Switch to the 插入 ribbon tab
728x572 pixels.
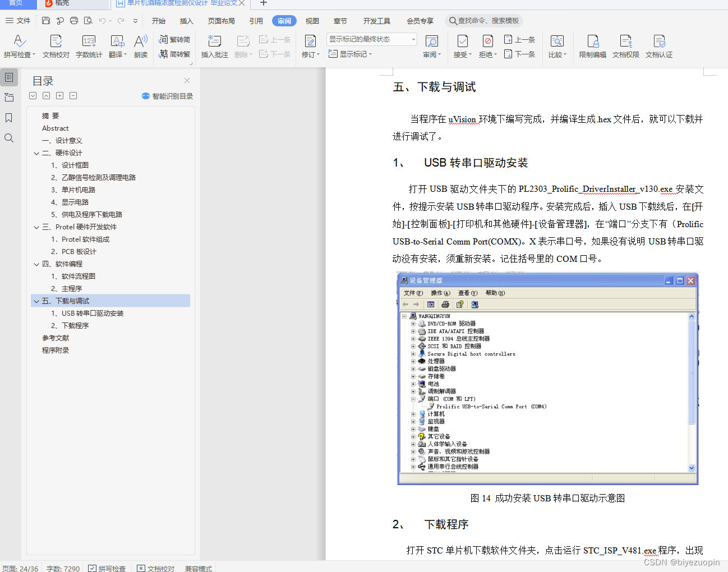pyautogui.click(x=187, y=21)
